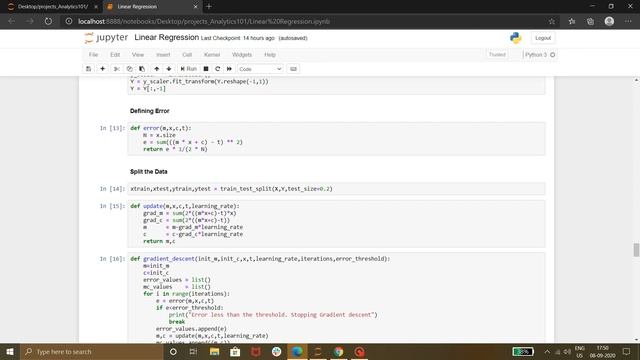The image size is (640, 360).
Task: Click the Logout button
Action: coord(543,38)
